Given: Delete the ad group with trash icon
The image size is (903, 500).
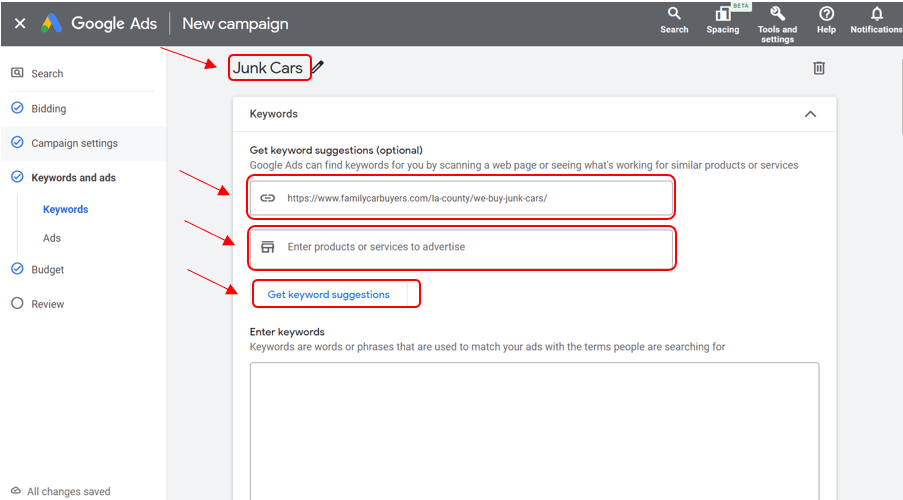Looking at the screenshot, I should [x=819, y=68].
